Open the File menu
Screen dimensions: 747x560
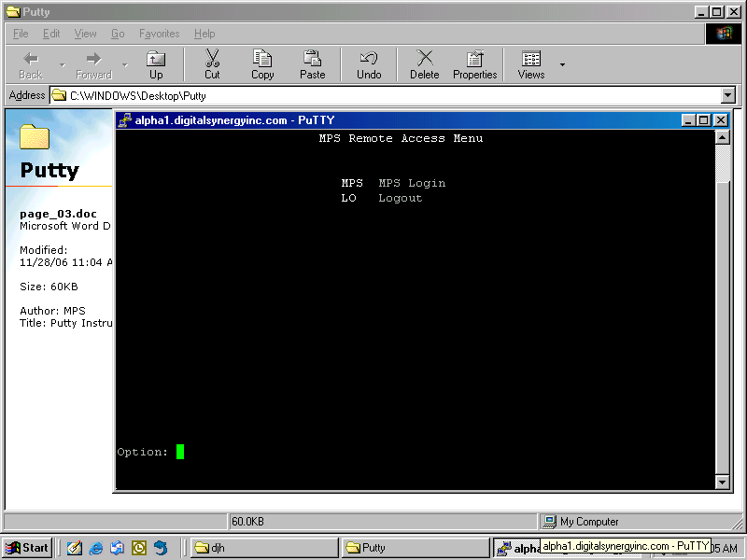(21, 34)
